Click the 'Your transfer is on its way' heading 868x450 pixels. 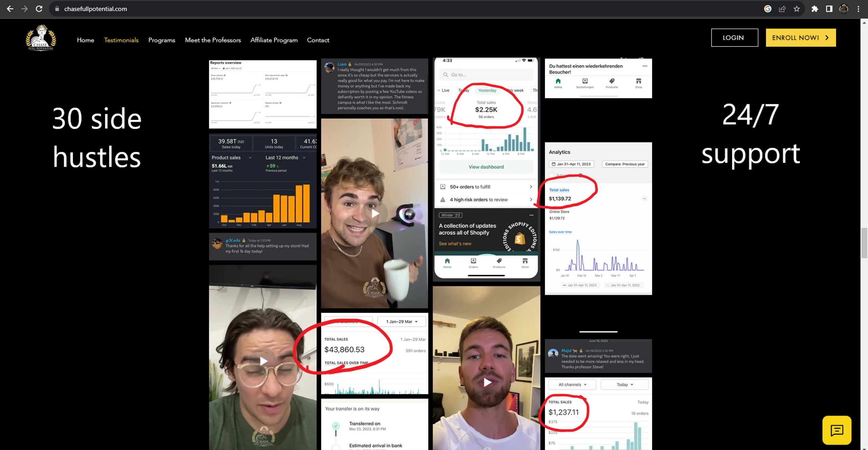point(352,409)
